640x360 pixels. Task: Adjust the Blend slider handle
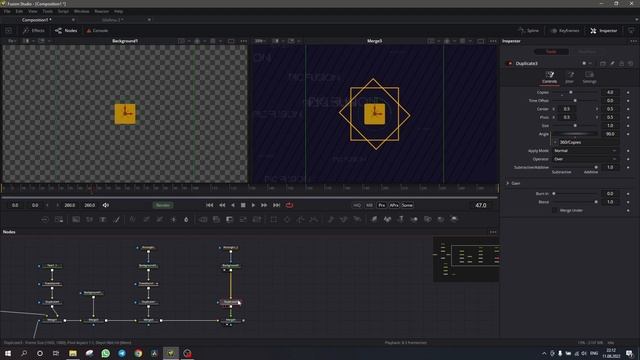(x=596, y=202)
